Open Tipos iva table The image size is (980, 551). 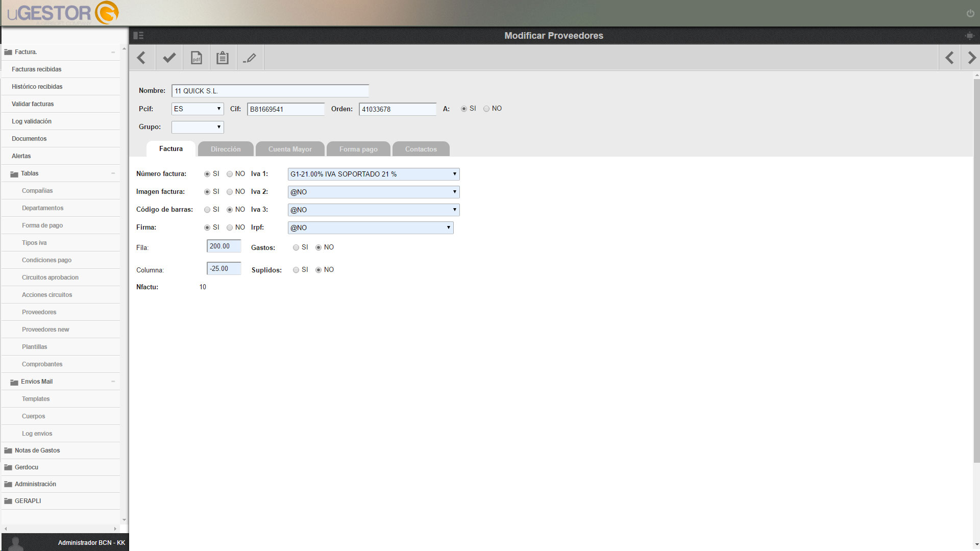pyautogui.click(x=61, y=243)
